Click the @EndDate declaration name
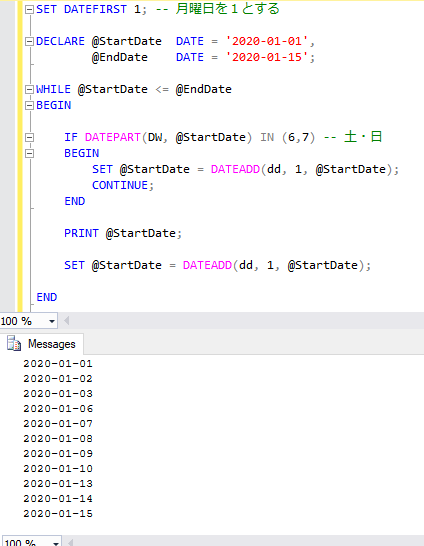Image resolution: width=424 pixels, height=546 pixels. click(x=120, y=57)
